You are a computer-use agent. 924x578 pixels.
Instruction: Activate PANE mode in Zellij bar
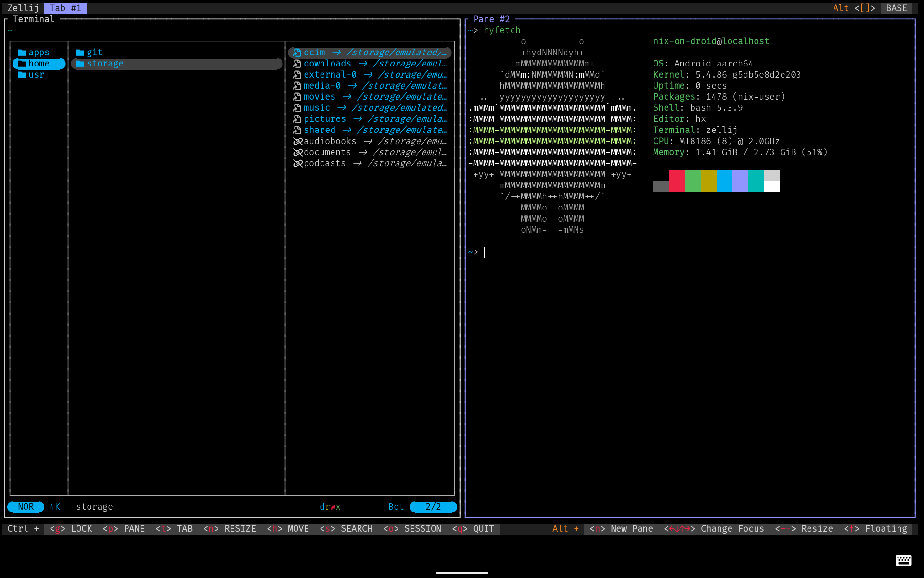(x=124, y=529)
